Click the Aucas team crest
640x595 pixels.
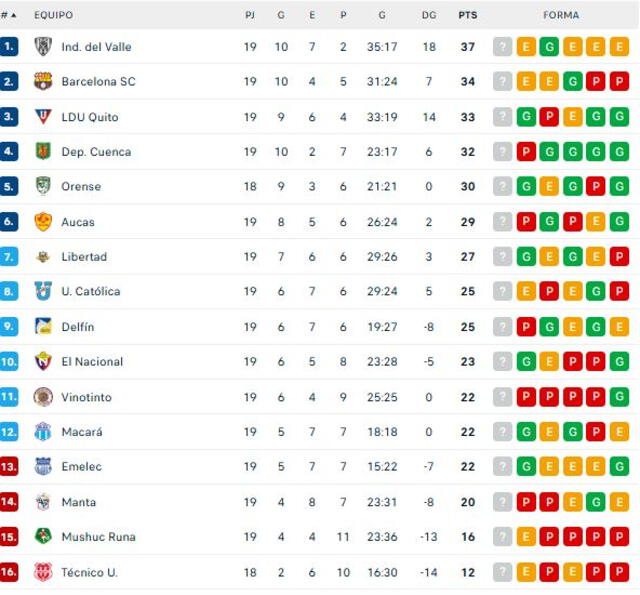coord(42,222)
